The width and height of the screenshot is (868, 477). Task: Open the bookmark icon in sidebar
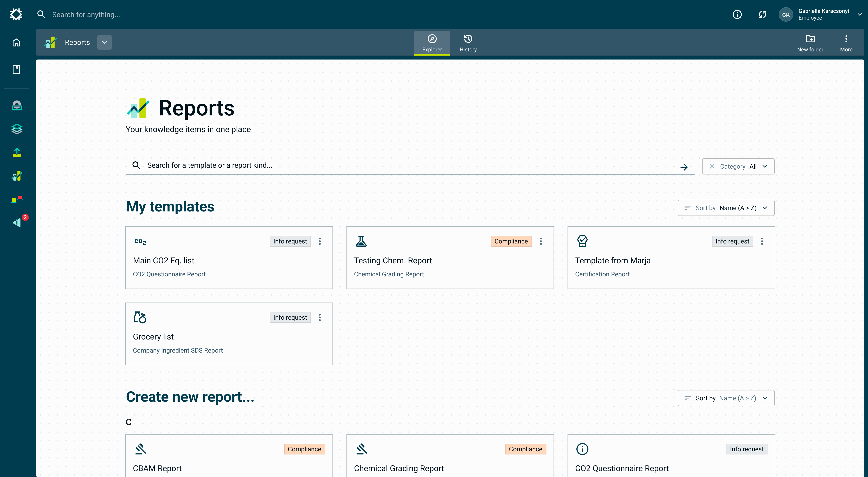(16, 69)
